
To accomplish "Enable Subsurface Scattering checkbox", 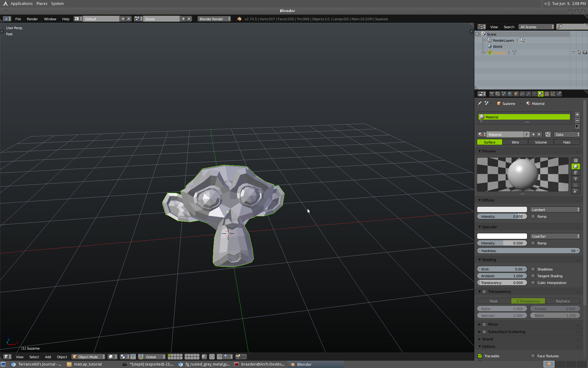I will point(484,332).
